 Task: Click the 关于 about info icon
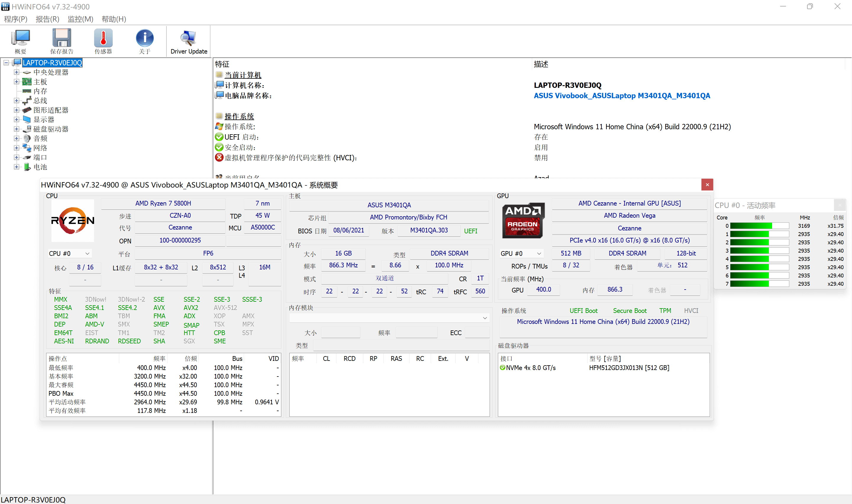coord(145,38)
